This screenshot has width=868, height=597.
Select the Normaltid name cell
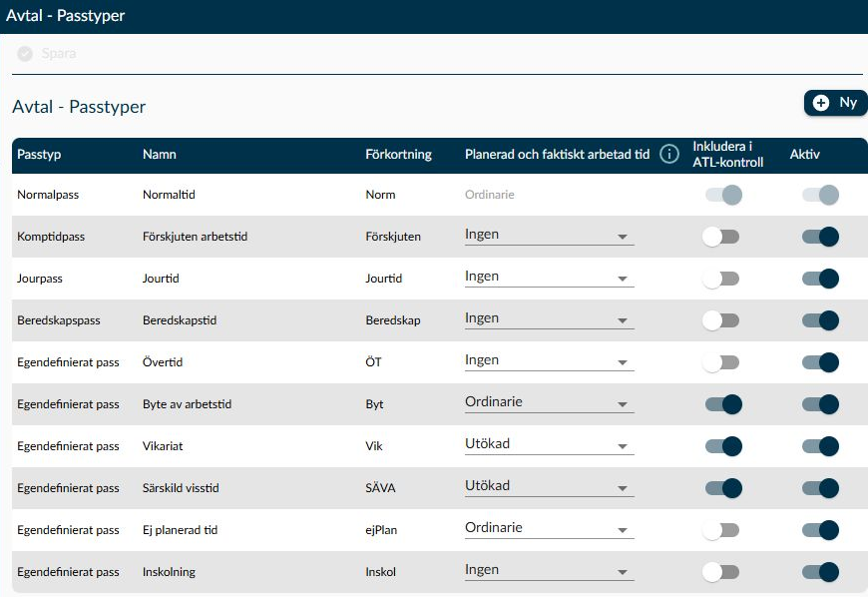169,195
